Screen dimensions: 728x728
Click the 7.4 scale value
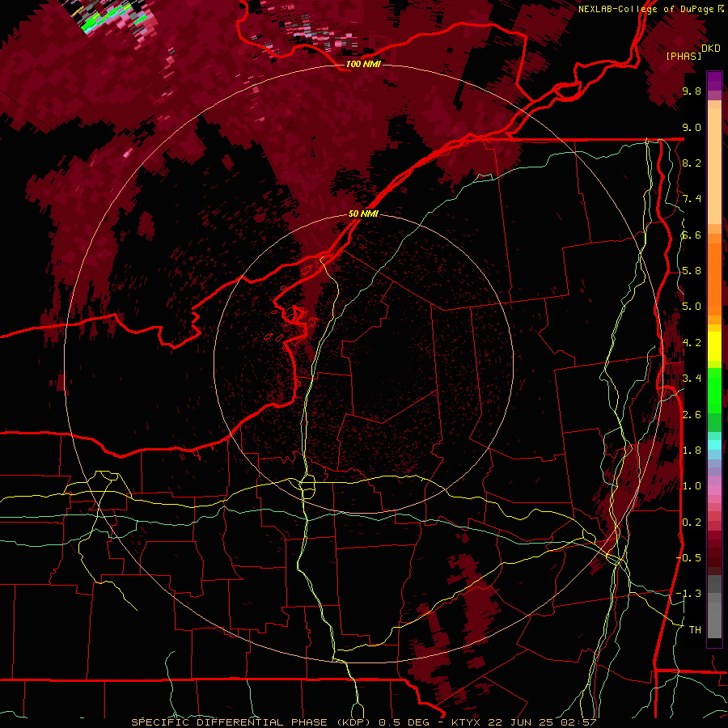click(692, 199)
